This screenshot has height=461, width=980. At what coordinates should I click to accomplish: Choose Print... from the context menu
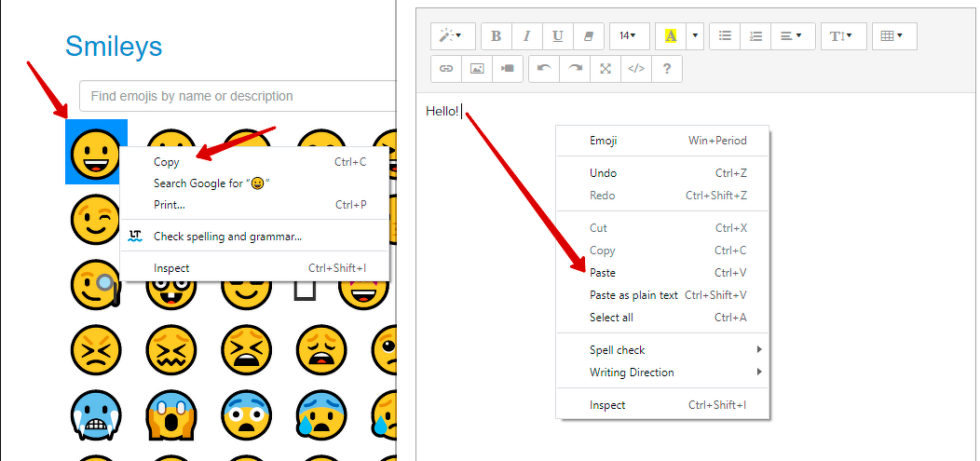254,204
